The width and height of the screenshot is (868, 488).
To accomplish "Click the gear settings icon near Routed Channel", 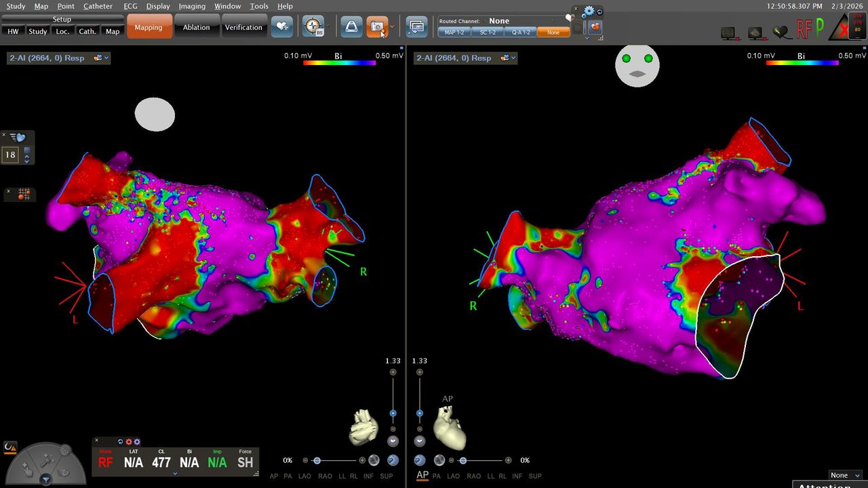I will click(589, 12).
